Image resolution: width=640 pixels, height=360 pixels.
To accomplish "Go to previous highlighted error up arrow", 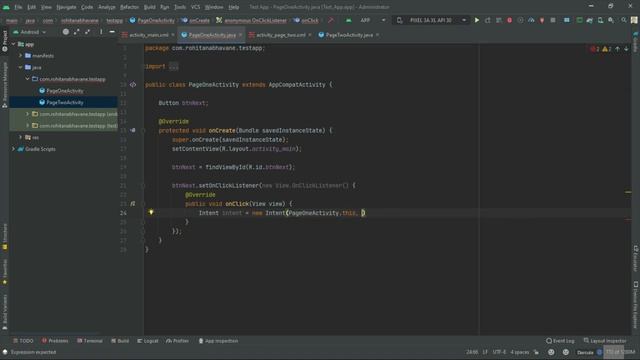I will [617, 49].
